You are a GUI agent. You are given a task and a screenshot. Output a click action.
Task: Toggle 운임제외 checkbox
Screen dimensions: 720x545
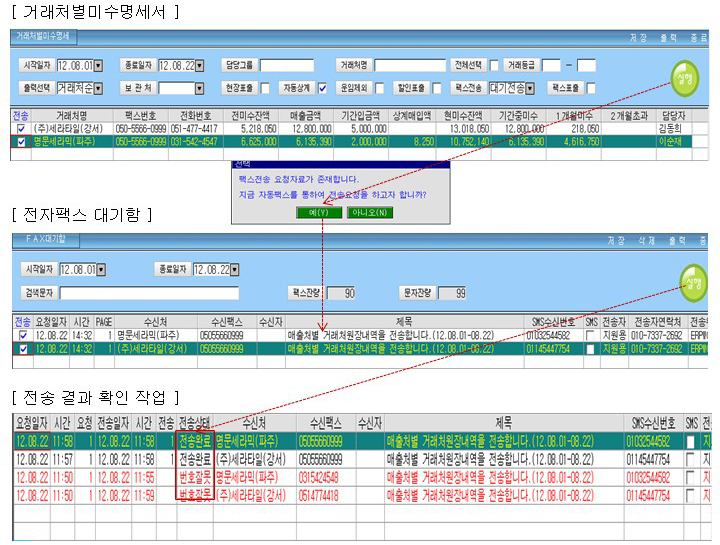[380, 88]
